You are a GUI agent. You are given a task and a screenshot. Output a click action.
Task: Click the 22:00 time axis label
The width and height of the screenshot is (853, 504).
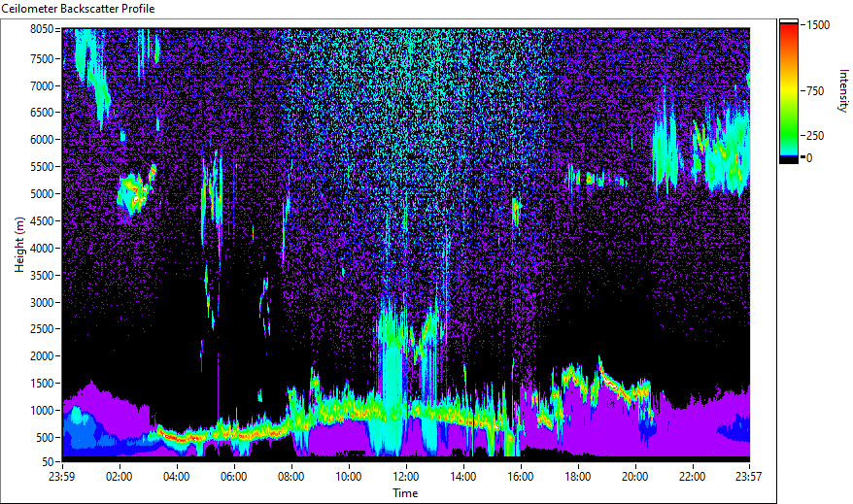point(693,477)
